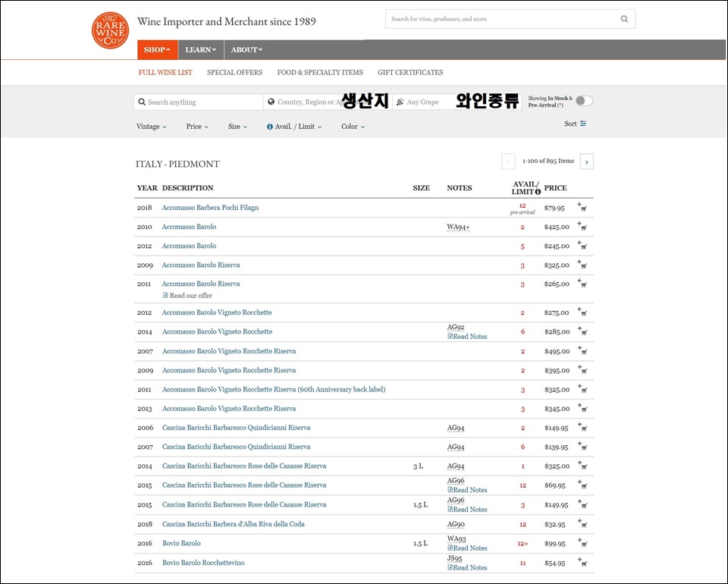Add 2013 Vigneto Rocchette Riserva to cart
The width and height of the screenshot is (728, 584).
click(582, 408)
